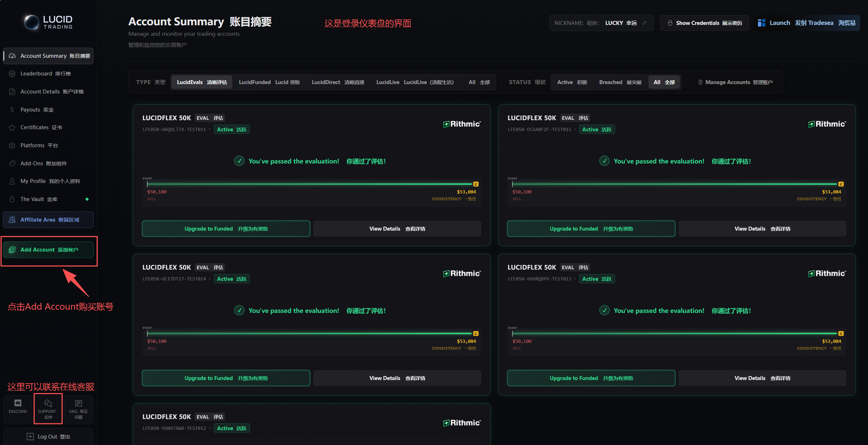Upgrade TEST011 account to Funded

coord(226,229)
